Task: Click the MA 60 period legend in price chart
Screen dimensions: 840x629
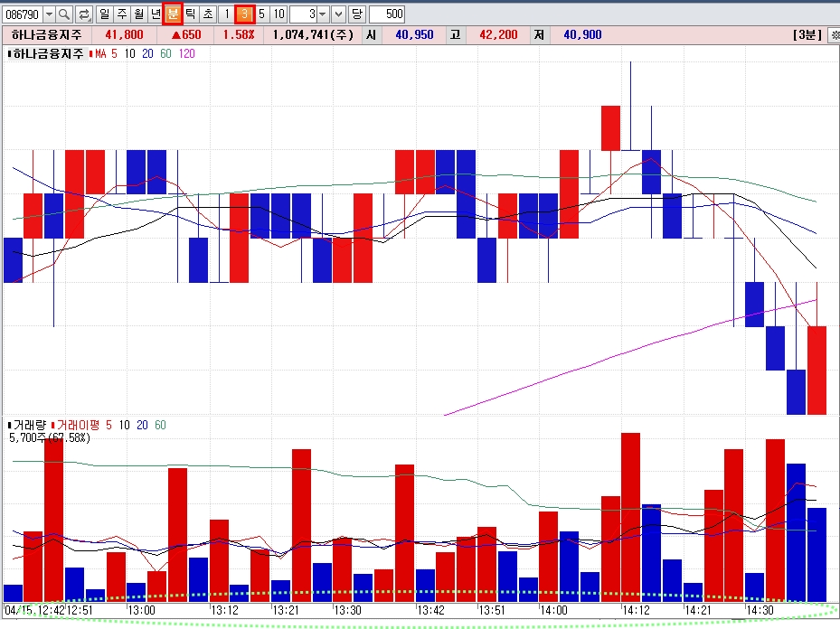Action: [x=166, y=53]
